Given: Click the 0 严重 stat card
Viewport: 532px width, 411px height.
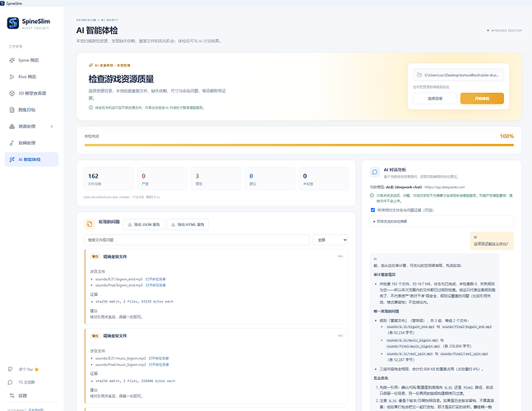Looking at the screenshot, I should (162, 178).
